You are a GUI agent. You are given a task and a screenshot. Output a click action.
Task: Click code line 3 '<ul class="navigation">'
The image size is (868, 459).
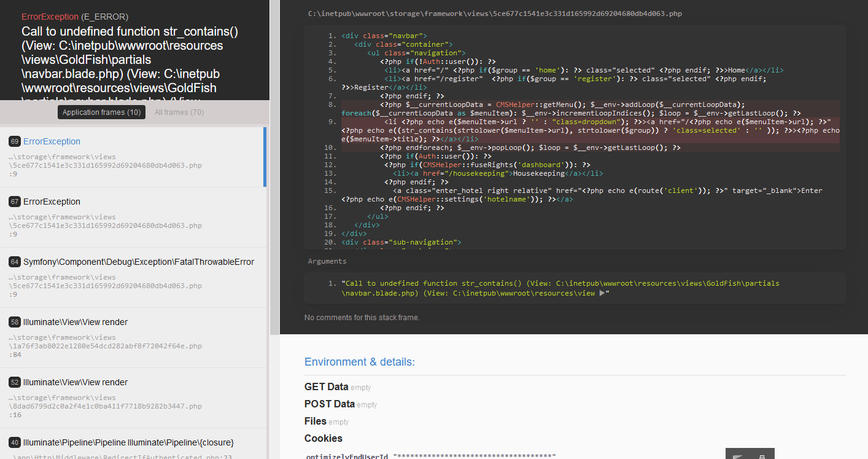[x=416, y=53]
